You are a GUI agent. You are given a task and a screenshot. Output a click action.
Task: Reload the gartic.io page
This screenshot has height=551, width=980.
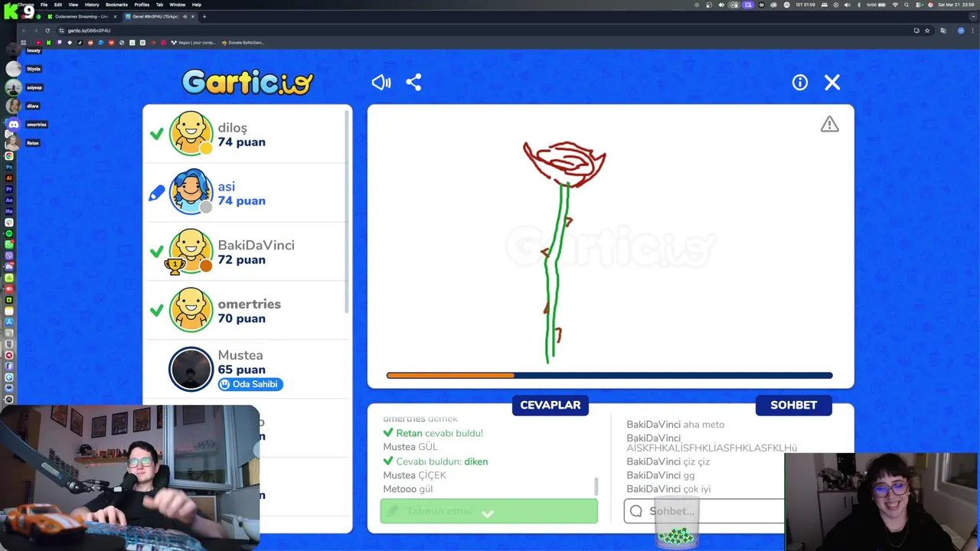tap(47, 31)
